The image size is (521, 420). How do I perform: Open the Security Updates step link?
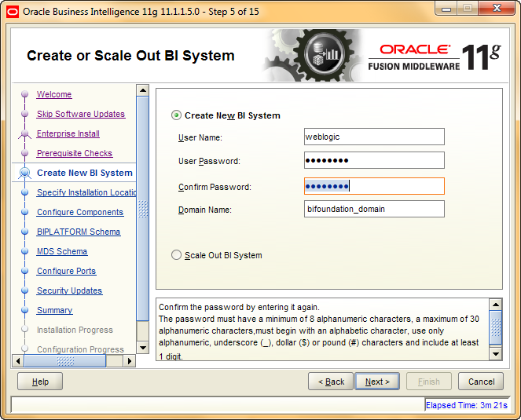[x=70, y=290]
